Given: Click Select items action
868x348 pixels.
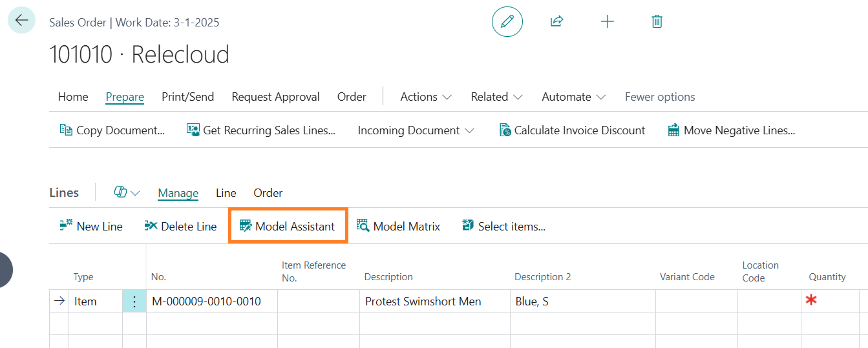Looking at the screenshot, I should (x=503, y=226).
